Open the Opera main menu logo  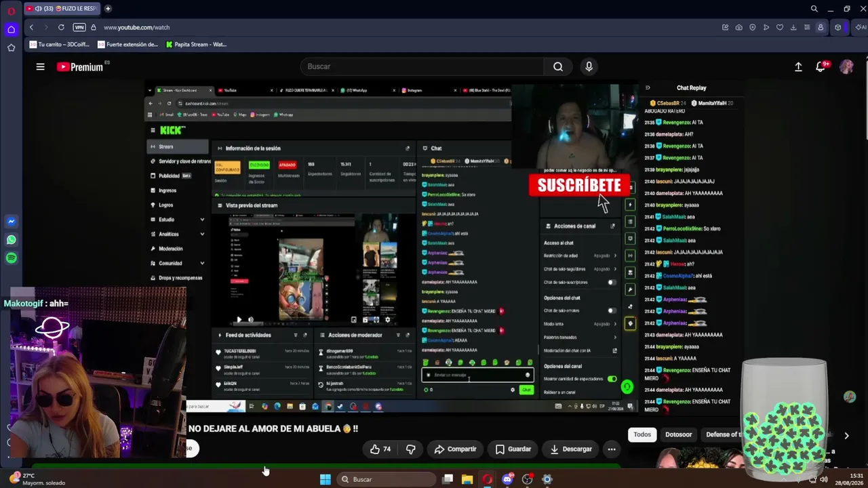pos(11,10)
